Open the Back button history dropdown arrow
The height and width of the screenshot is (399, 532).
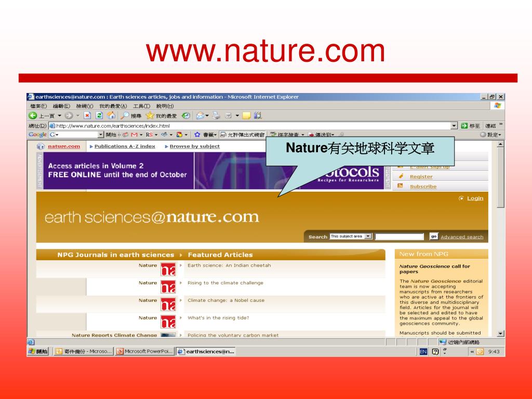[x=59, y=116]
